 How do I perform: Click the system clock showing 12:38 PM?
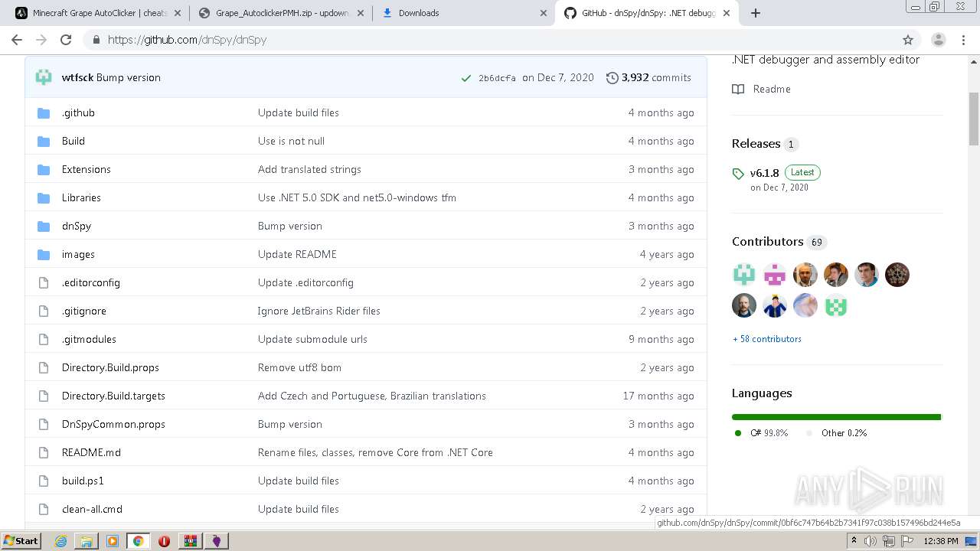click(x=941, y=541)
